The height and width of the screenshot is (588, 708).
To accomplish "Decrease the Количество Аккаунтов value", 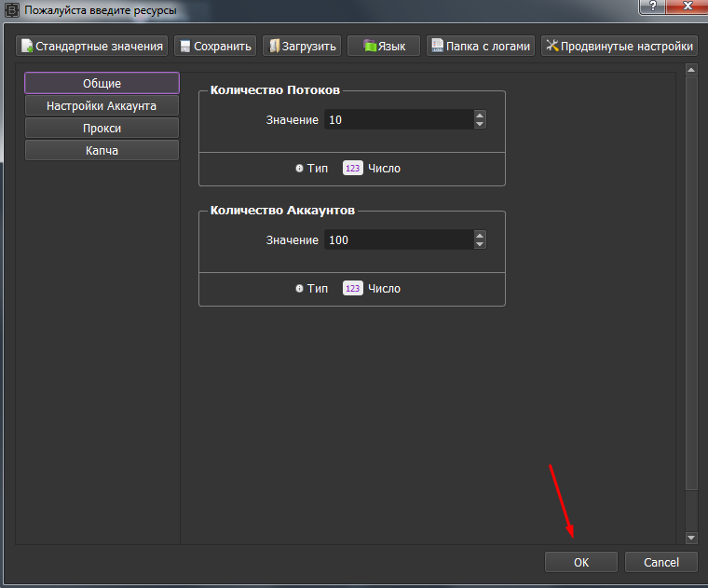I will point(480,245).
